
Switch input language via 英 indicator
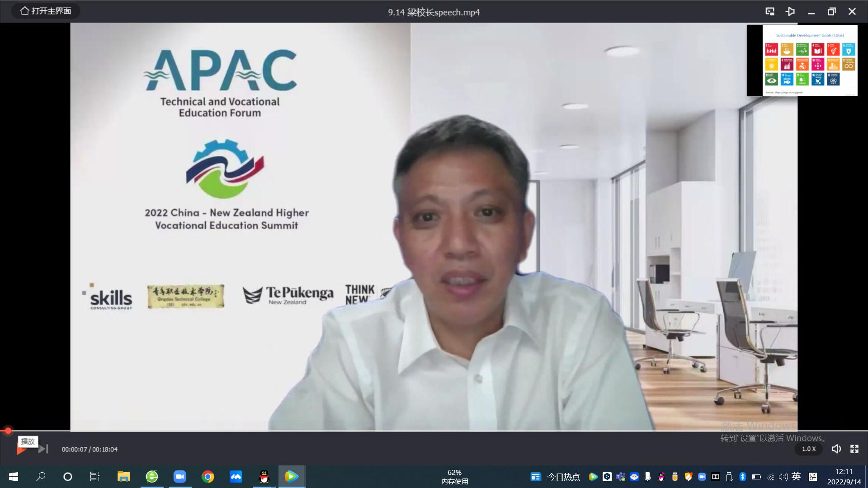click(796, 476)
